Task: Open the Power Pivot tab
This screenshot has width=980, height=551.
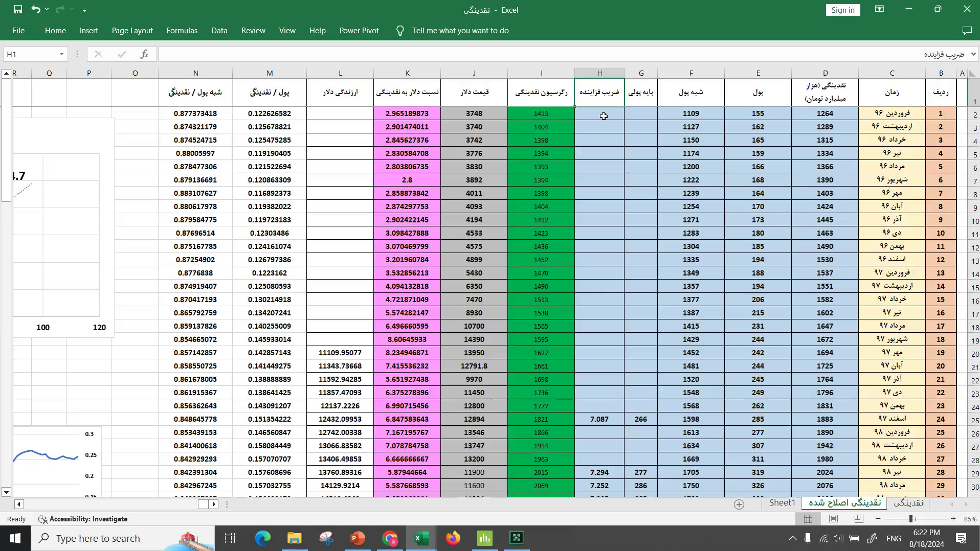Action: (x=360, y=31)
